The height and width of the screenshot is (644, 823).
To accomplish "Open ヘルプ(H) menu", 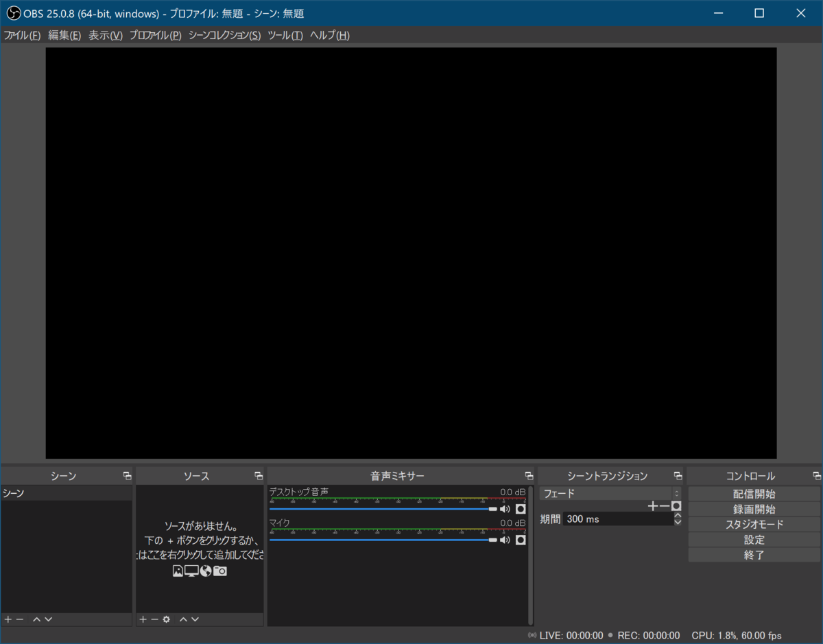I will 330,36.
